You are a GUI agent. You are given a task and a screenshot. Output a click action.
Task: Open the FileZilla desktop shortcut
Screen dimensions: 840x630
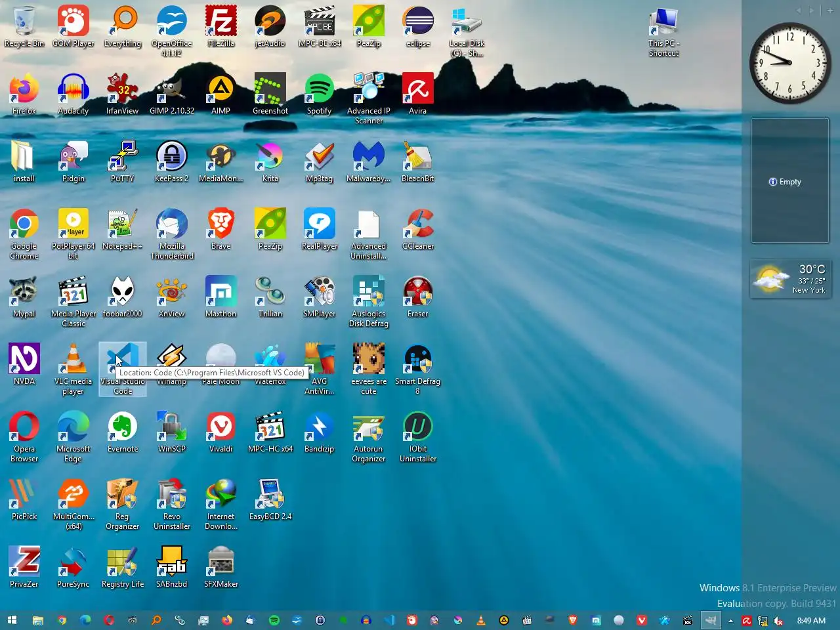pyautogui.click(x=221, y=27)
